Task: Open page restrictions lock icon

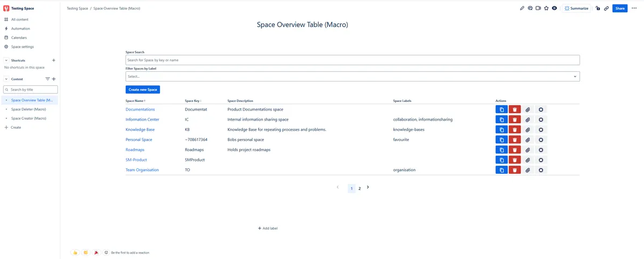Action: [x=598, y=8]
